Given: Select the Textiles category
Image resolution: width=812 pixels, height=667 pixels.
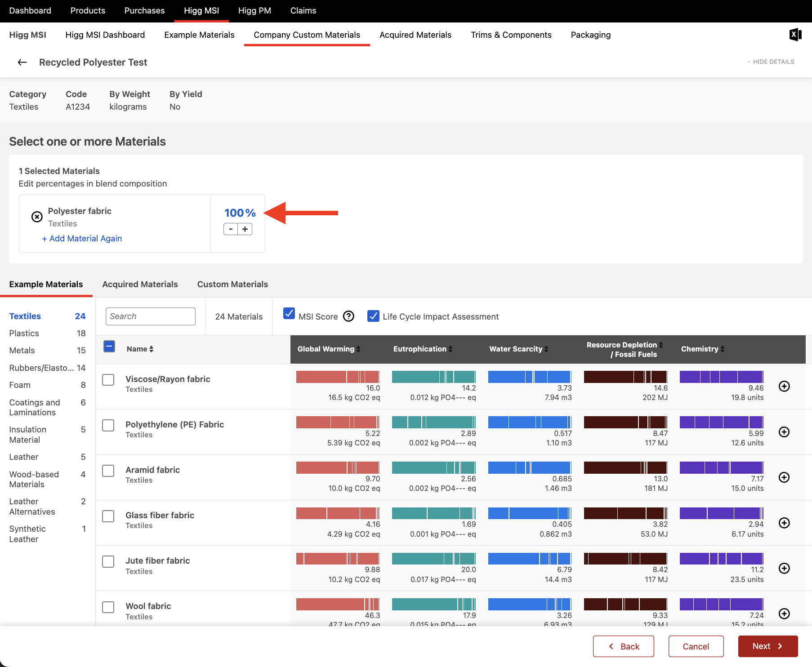Looking at the screenshot, I should [x=47, y=316].
